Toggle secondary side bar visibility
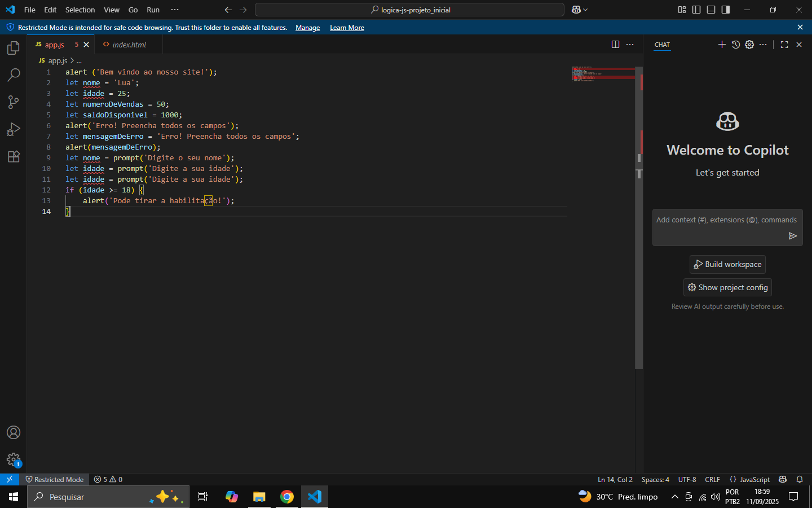 tap(726, 10)
